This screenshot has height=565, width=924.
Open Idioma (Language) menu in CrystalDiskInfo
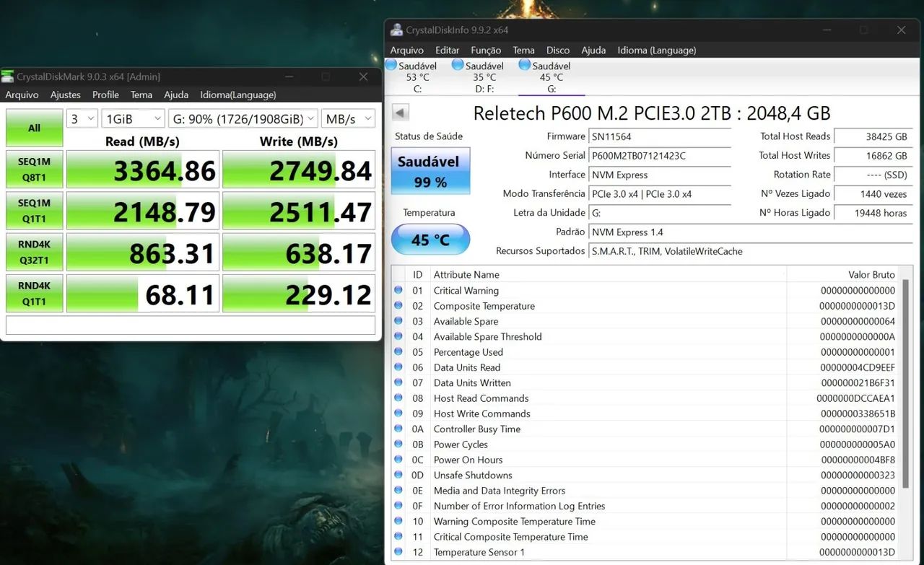point(657,50)
